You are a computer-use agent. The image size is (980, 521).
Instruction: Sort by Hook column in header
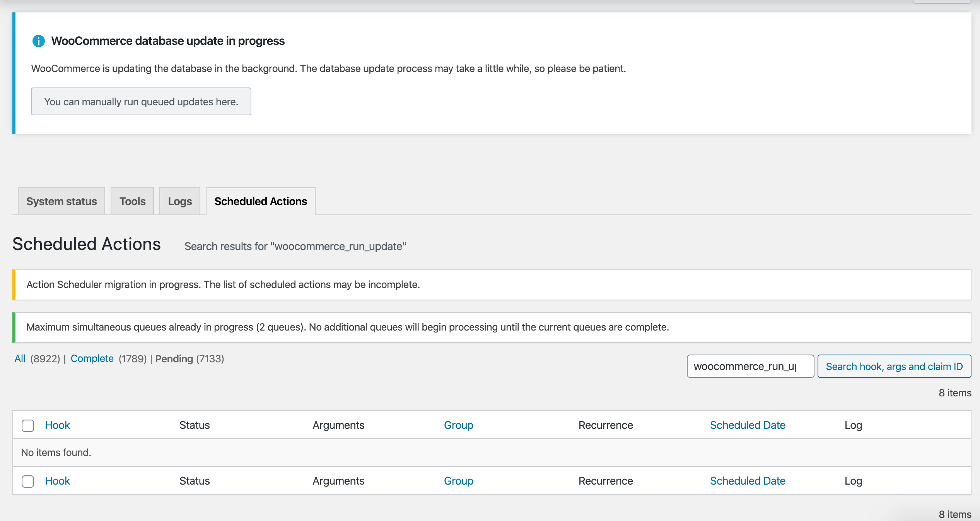(57, 425)
